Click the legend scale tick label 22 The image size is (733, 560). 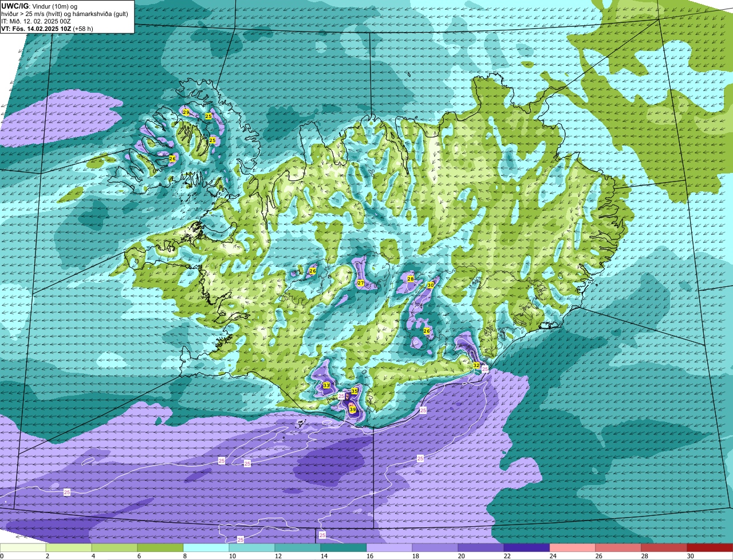[x=507, y=556]
